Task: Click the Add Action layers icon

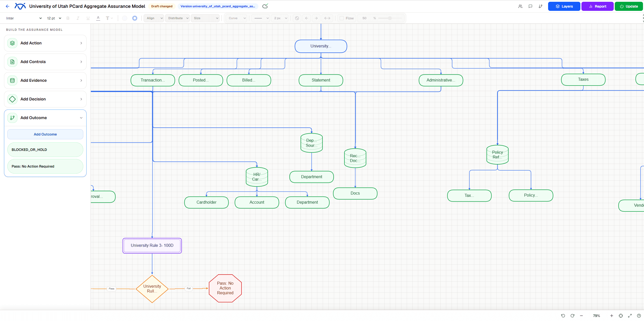Action: [12, 43]
